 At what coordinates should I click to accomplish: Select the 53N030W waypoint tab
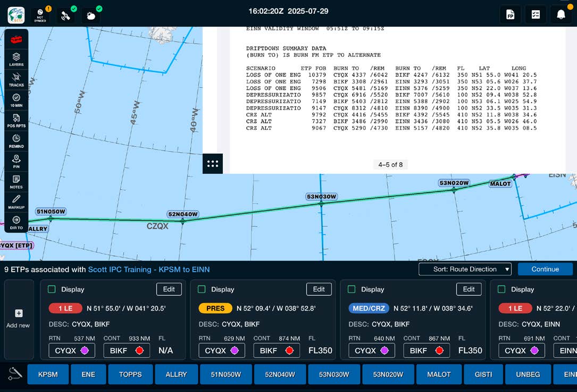tap(334, 374)
